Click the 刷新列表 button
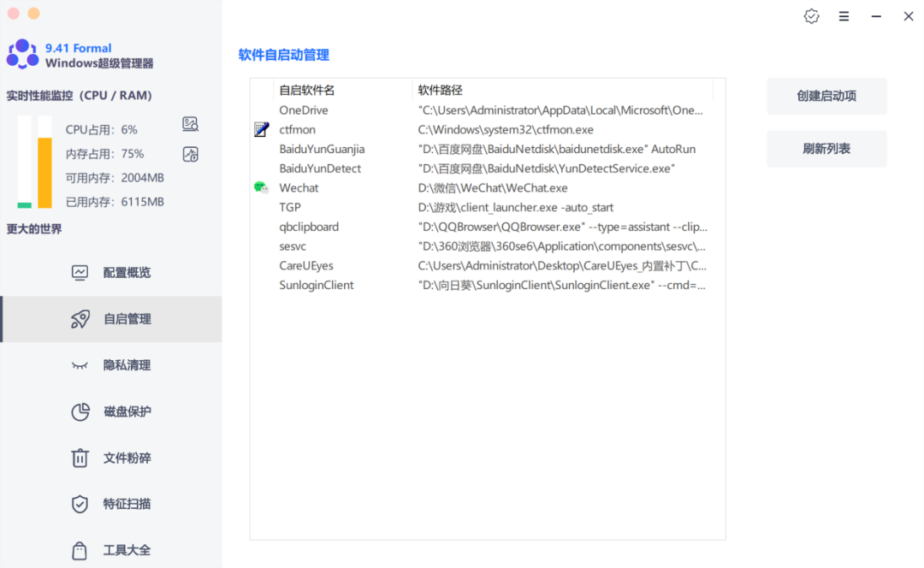Viewport: 924px width, 568px height. 826,149
